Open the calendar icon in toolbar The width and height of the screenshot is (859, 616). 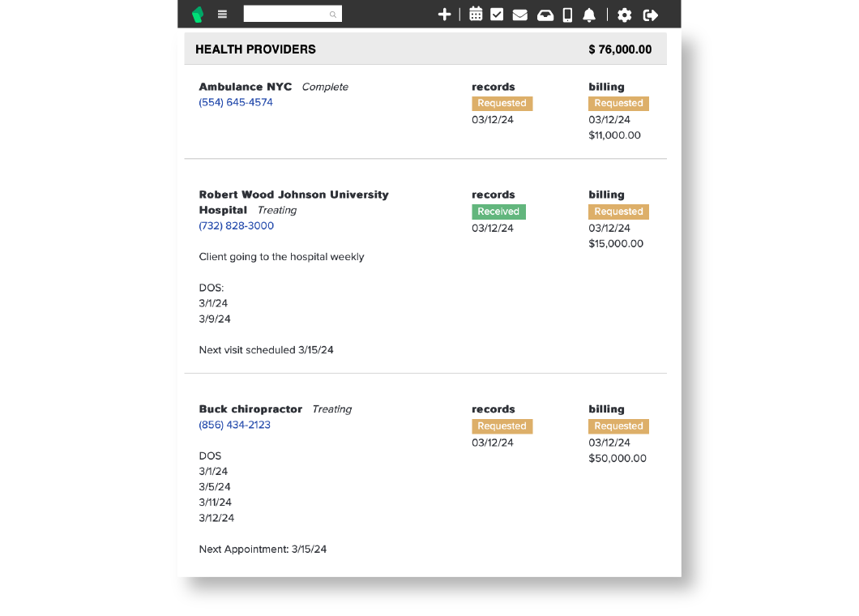pyautogui.click(x=476, y=15)
